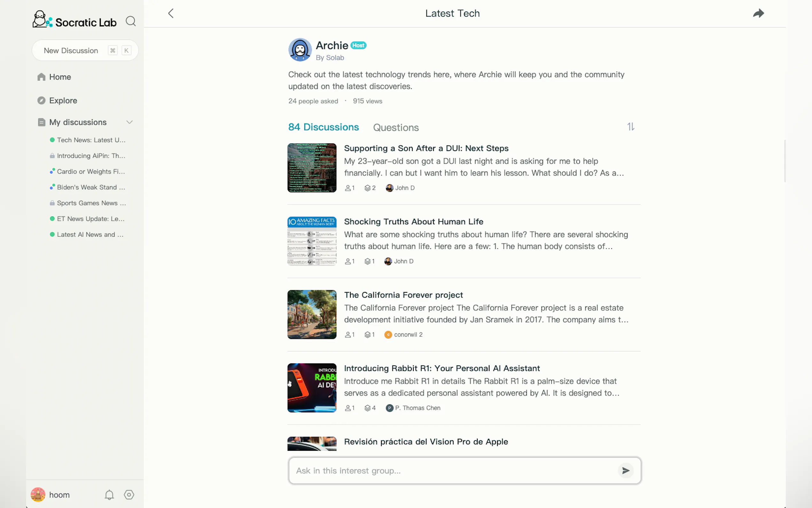Click the New Discussion button
The image size is (812, 508).
pyautogui.click(x=71, y=51)
